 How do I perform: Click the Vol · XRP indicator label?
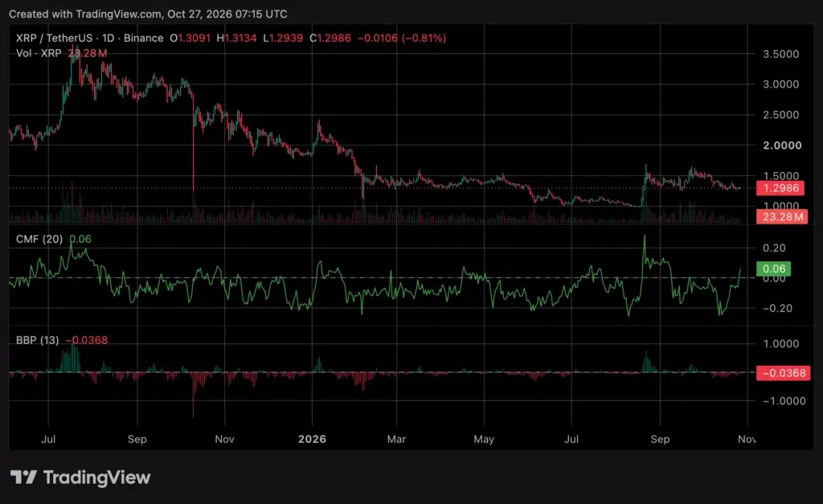[x=39, y=53]
